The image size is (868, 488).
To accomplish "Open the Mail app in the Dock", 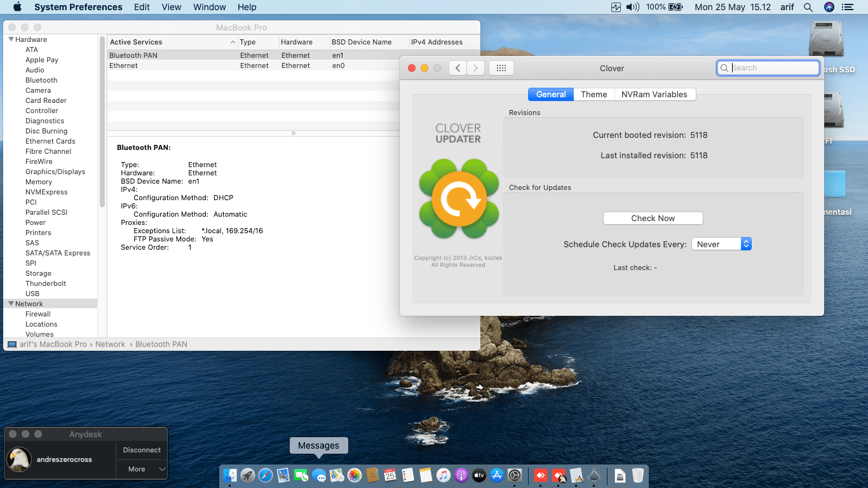I will coord(283,475).
